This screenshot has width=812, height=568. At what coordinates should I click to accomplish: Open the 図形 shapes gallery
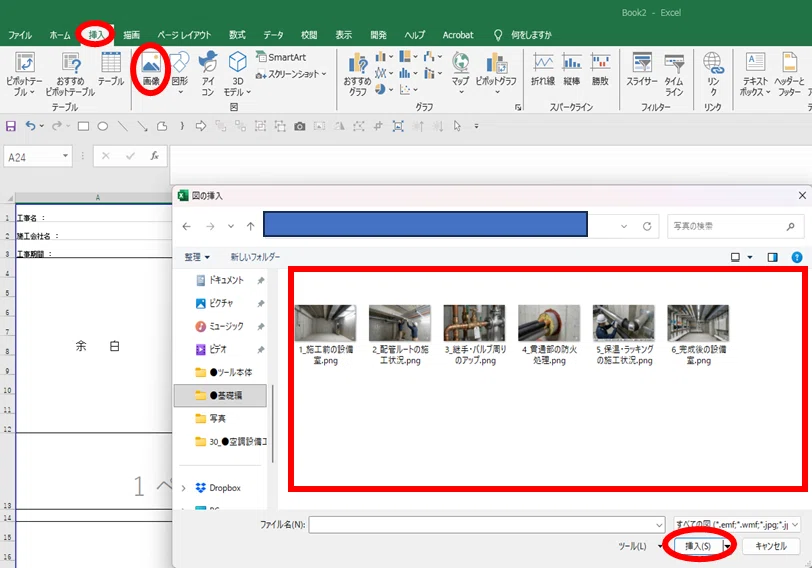(180, 74)
